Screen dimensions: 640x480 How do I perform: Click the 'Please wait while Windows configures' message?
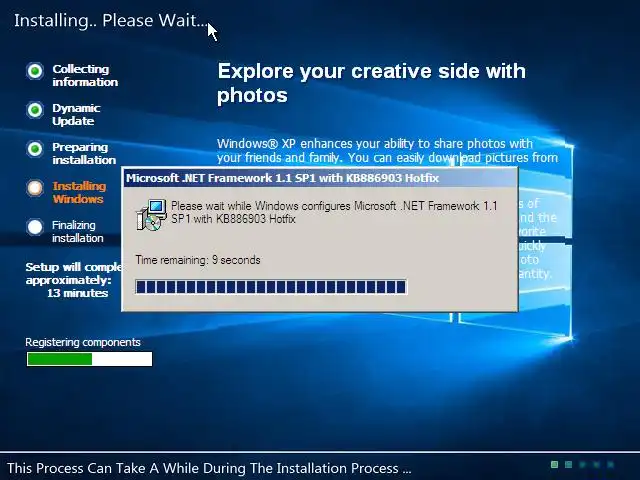pyautogui.click(x=334, y=212)
